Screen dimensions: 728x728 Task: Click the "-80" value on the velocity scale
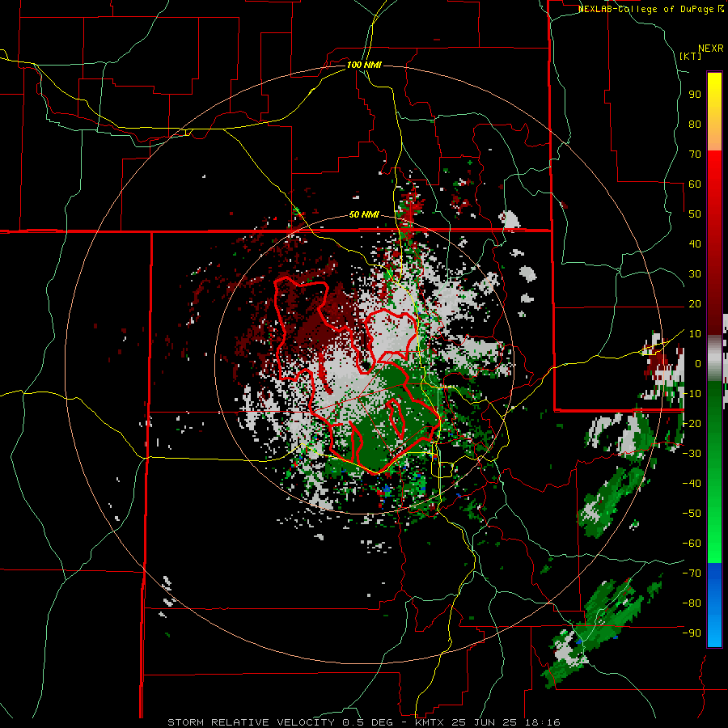click(x=692, y=603)
